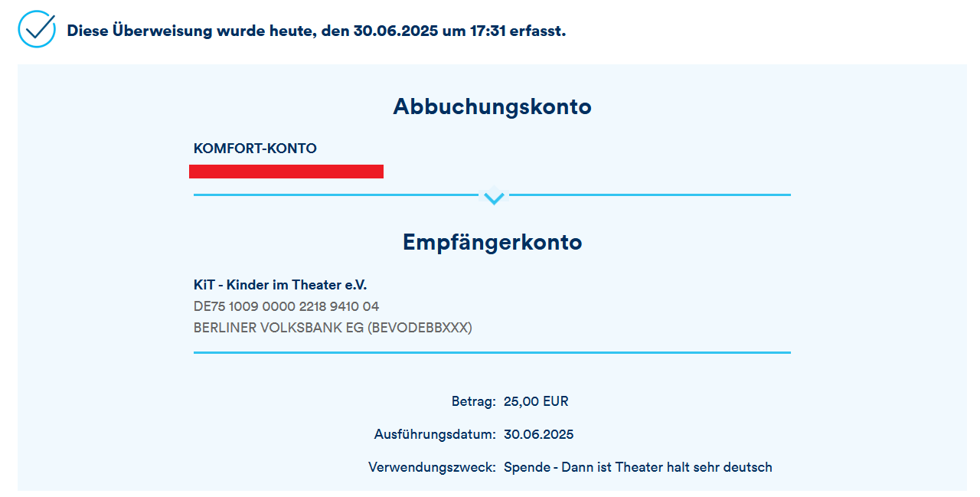Select the purpose text starting with 'Spende'
The image size is (980, 497).
pyautogui.click(x=638, y=467)
